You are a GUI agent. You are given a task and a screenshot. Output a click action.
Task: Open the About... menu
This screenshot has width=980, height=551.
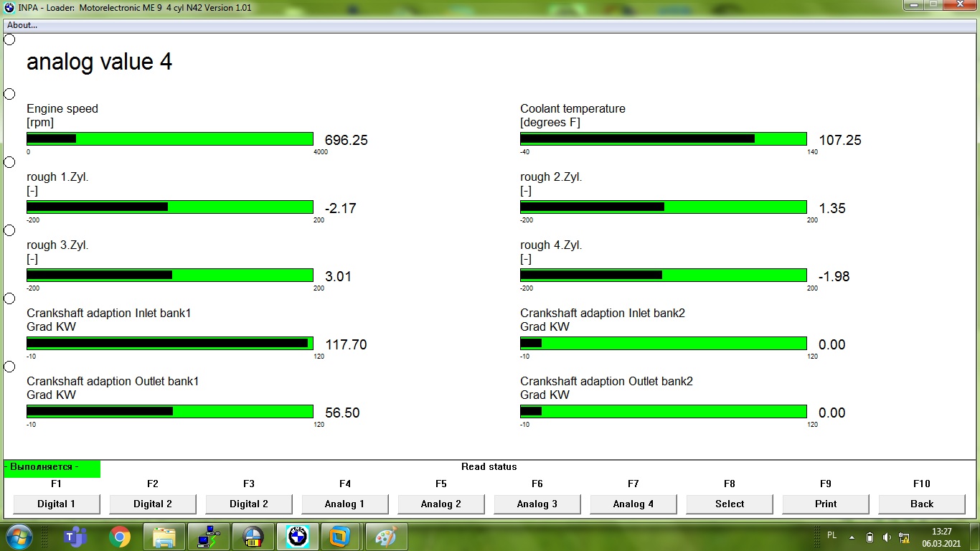(22, 25)
